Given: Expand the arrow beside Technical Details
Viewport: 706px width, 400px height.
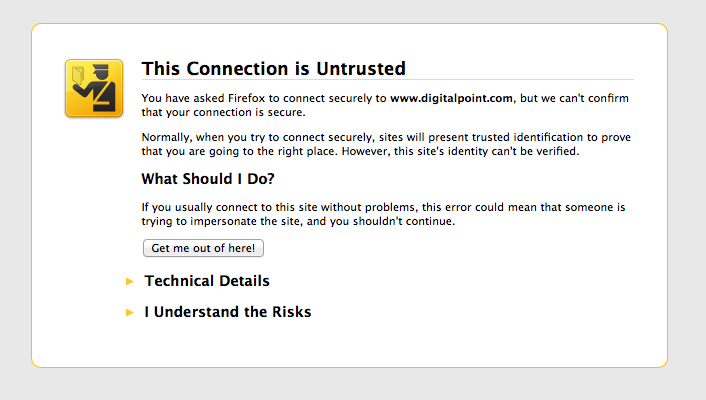Looking at the screenshot, I should tap(130, 282).
